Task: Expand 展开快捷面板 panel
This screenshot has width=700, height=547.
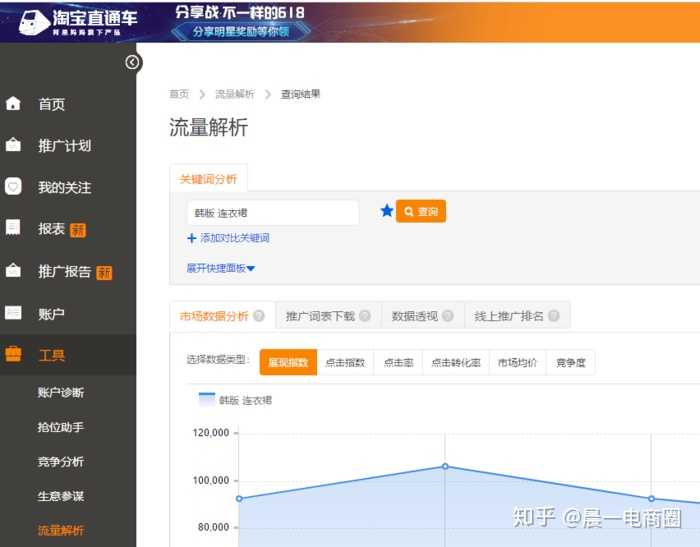Action: pyautogui.click(x=221, y=268)
